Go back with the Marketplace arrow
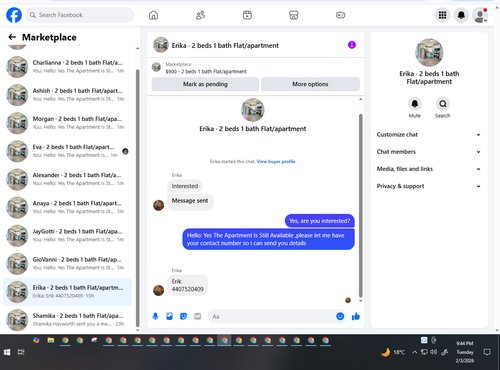Image resolution: width=500 pixels, height=370 pixels. 12,37
